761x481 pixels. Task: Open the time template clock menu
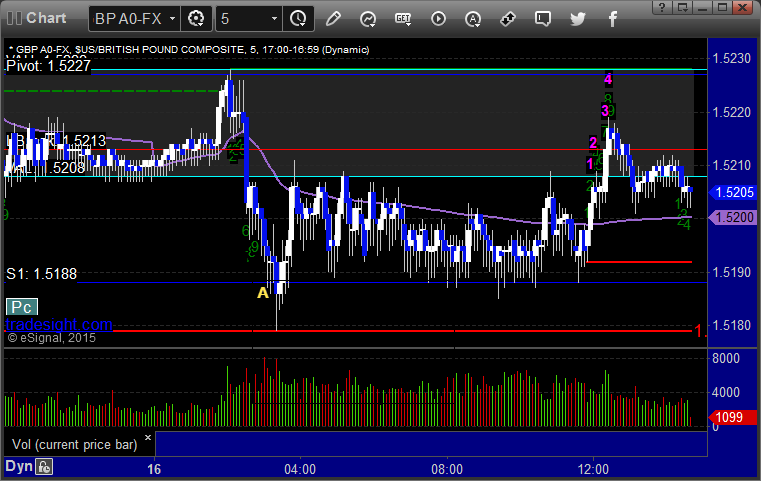(298, 19)
